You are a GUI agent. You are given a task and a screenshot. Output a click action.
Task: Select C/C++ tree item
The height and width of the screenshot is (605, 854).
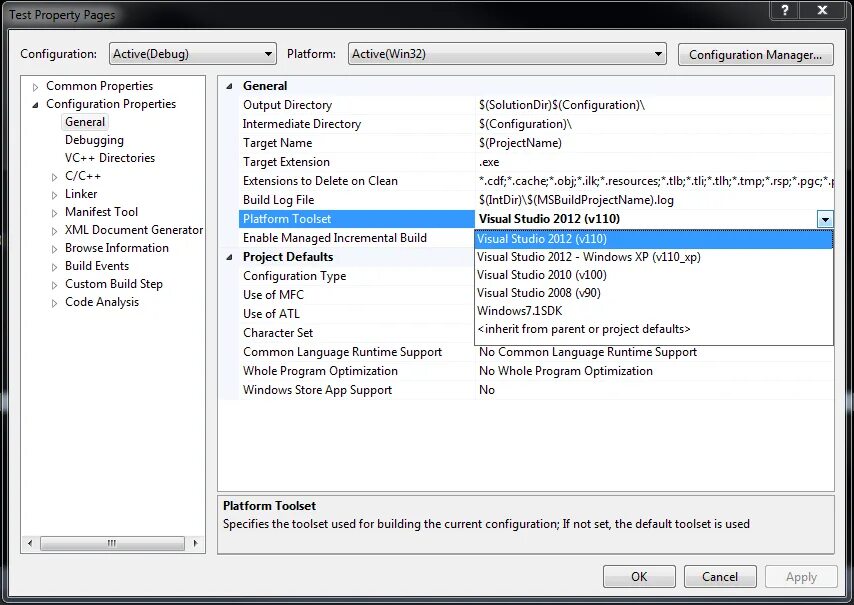pyautogui.click(x=83, y=176)
